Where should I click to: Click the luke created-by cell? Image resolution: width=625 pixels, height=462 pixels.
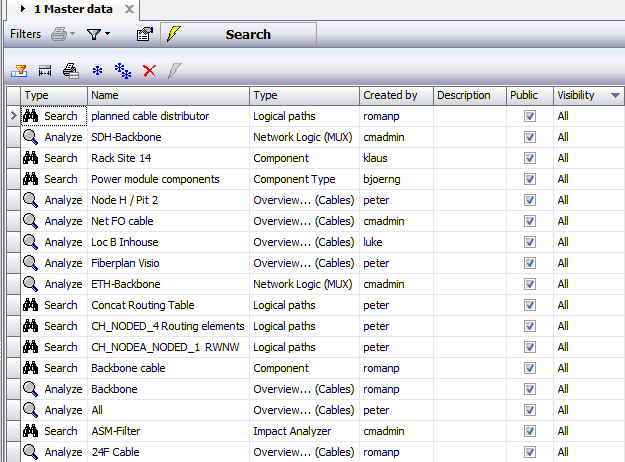tap(396, 242)
